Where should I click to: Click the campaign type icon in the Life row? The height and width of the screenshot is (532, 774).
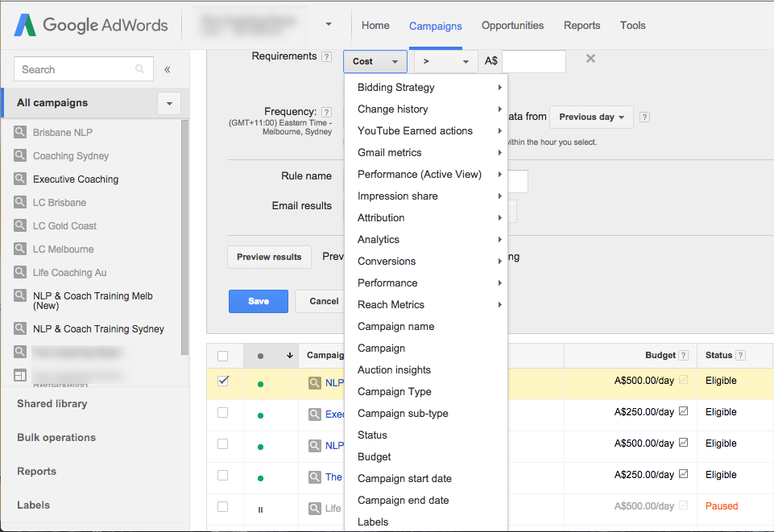(314, 509)
